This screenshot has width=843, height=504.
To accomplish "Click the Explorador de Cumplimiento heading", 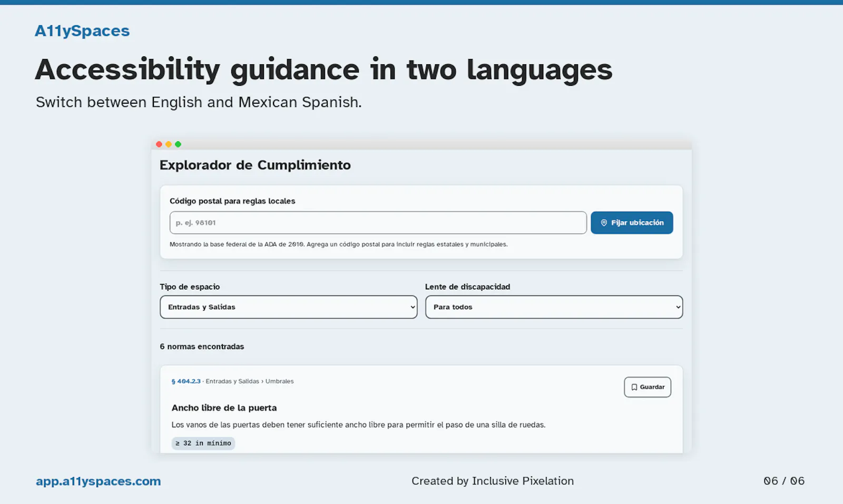I will click(x=255, y=165).
